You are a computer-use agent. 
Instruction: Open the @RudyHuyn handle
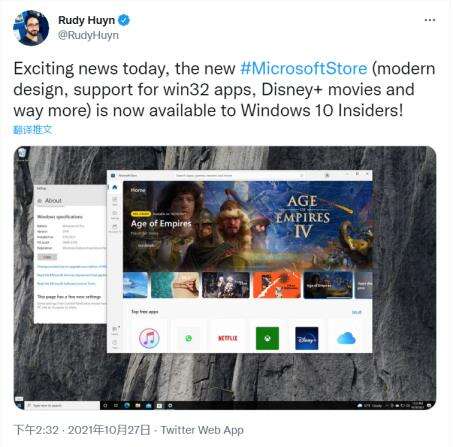(88, 35)
